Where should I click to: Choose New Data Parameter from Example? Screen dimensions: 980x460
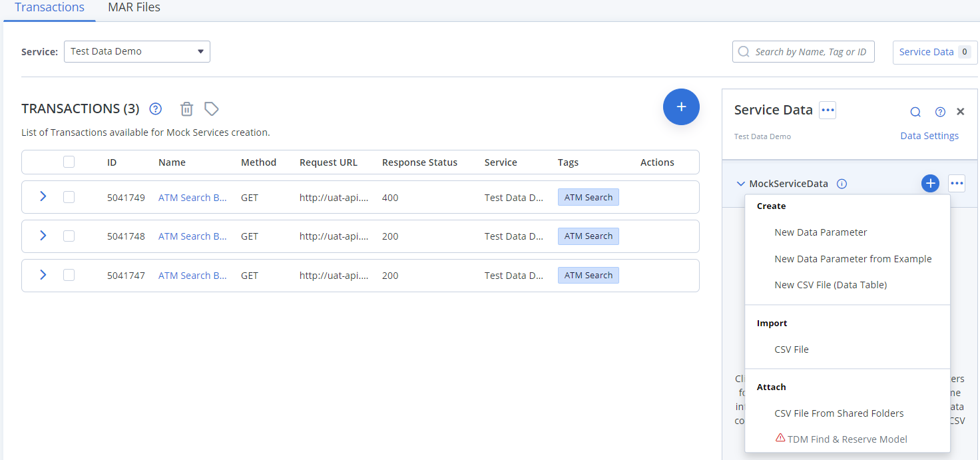coord(853,259)
